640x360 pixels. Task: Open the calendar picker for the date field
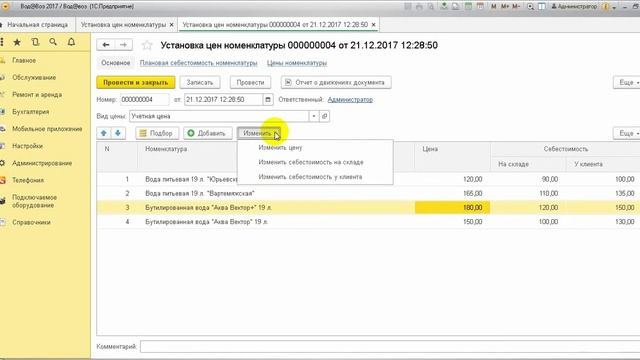pos(268,100)
